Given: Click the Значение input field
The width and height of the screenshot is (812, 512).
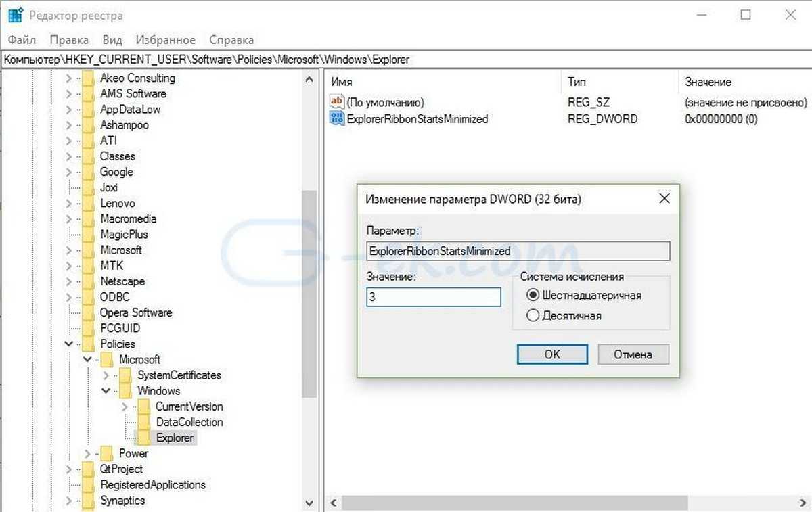Looking at the screenshot, I should (x=434, y=297).
